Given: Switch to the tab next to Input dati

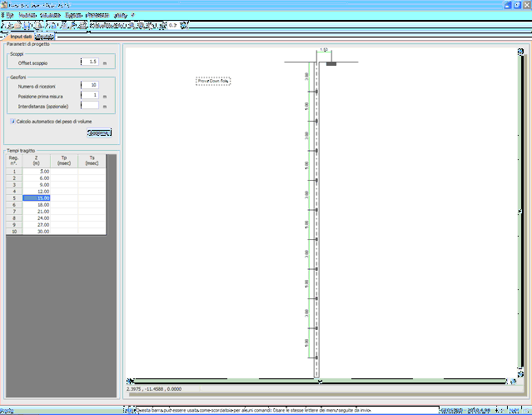Looking at the screenshot, I should tap(45, 37).
